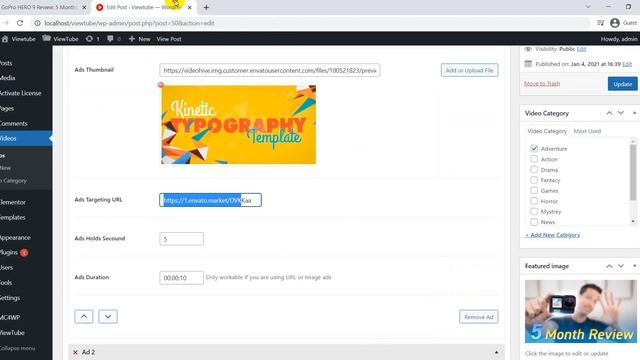Open View Post in admin bar

(169, 39)
